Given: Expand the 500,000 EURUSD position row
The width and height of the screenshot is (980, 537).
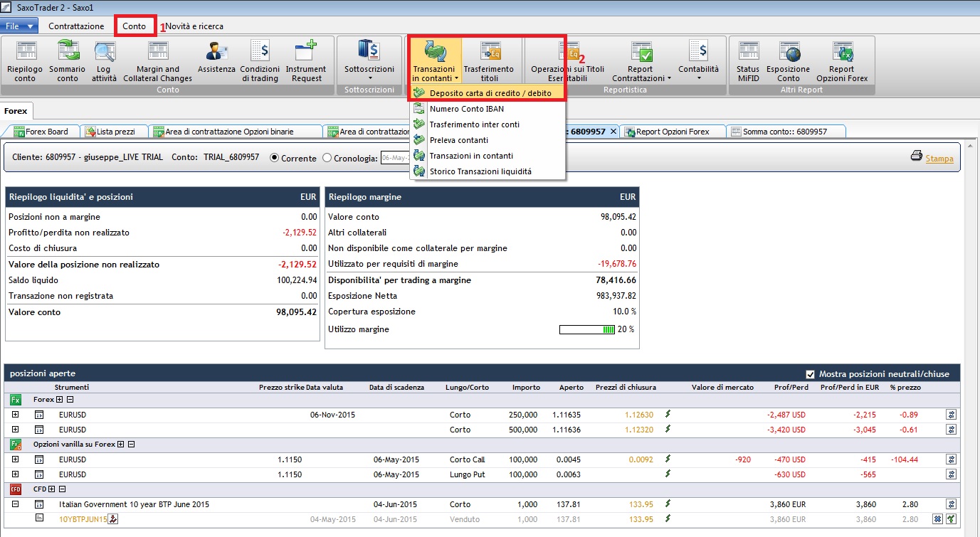Looking at the screenshot, I should click(16, 430).
